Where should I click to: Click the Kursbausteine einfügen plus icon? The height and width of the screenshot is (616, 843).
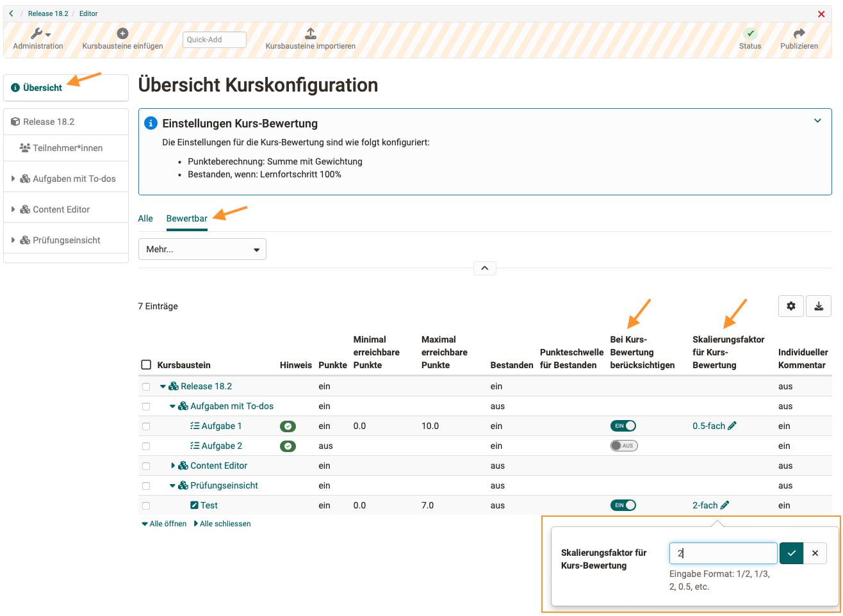[x=122, y=33]
